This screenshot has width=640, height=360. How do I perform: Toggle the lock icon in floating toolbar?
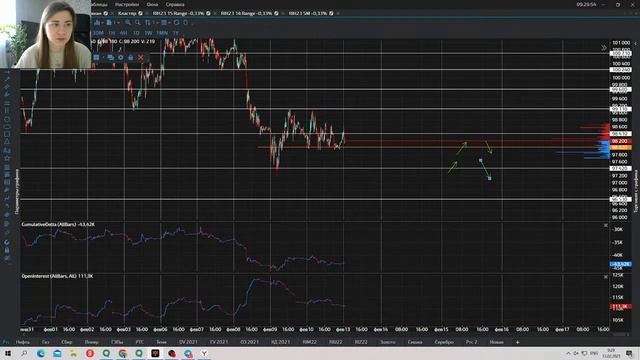131,58
